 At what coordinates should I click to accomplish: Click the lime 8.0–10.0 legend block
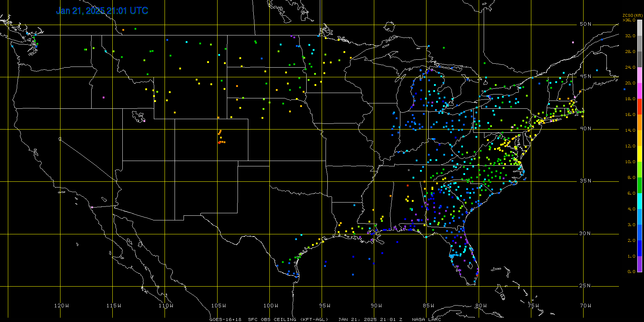click(x=640, y=170)
